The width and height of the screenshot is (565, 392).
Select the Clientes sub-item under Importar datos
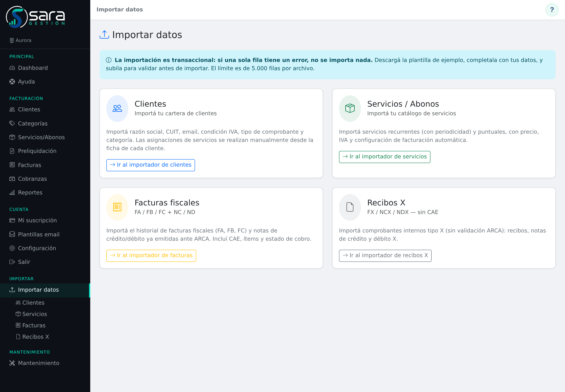[45, 303]
